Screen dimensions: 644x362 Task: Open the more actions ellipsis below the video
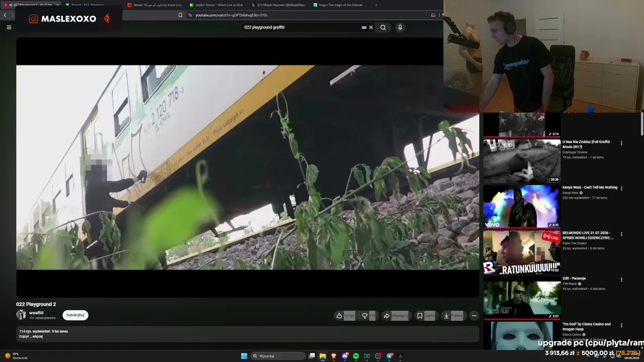pyautogui.click(x=474, y=316)
